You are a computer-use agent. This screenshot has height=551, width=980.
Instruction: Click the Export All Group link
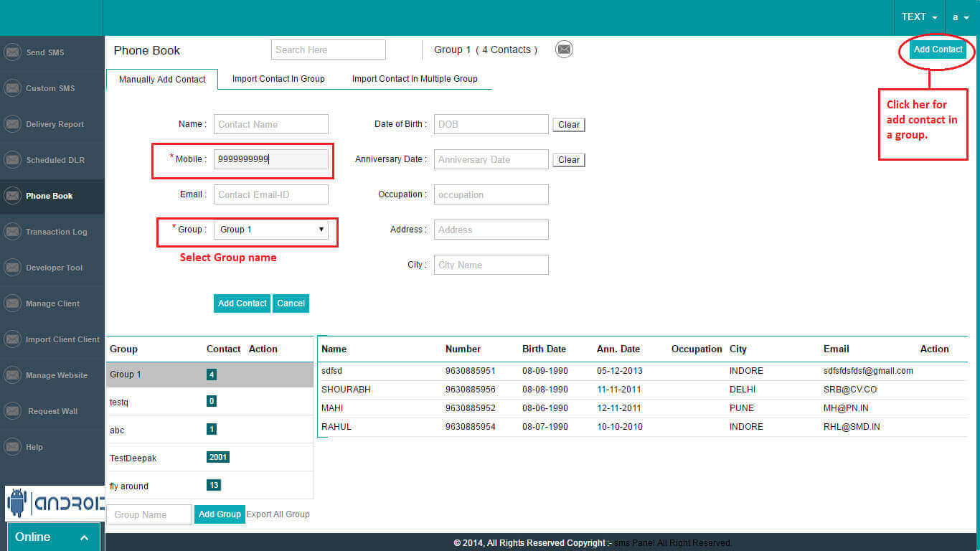278,514
